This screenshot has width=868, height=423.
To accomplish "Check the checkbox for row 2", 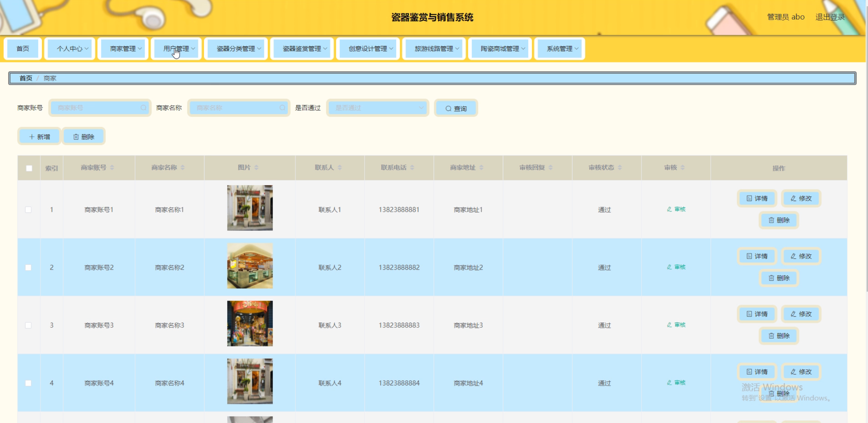I will coord(28,267).
